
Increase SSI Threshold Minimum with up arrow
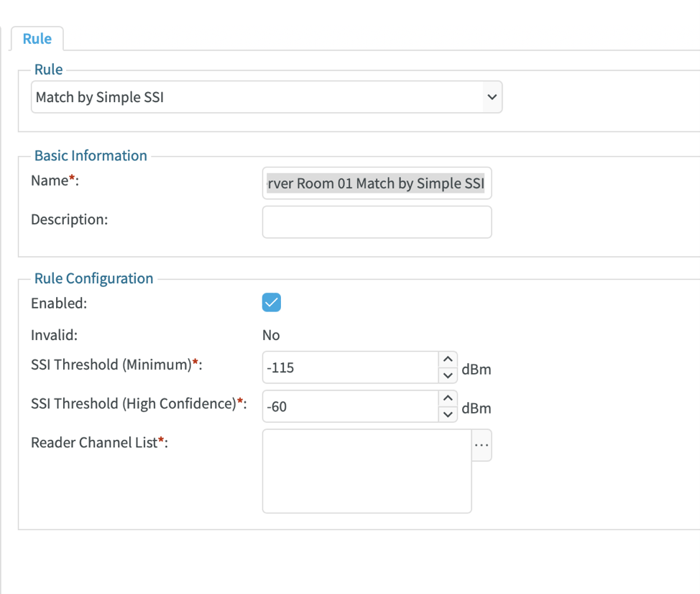pos(448,359)
